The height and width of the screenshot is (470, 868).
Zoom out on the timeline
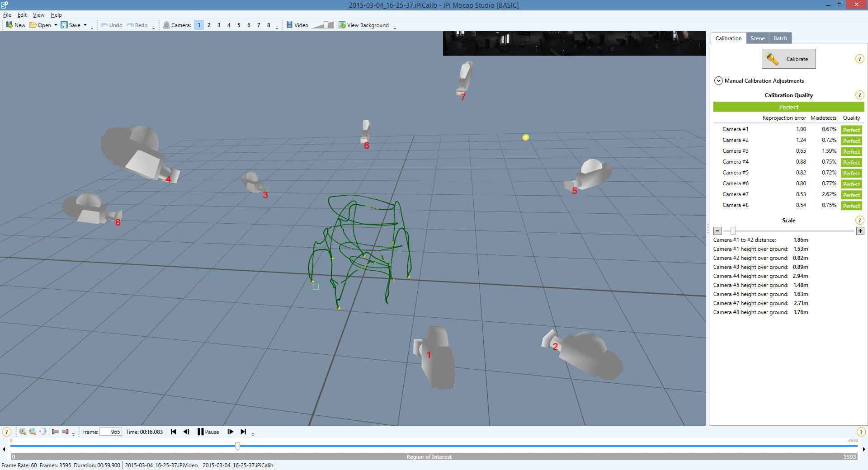[33, 432]
